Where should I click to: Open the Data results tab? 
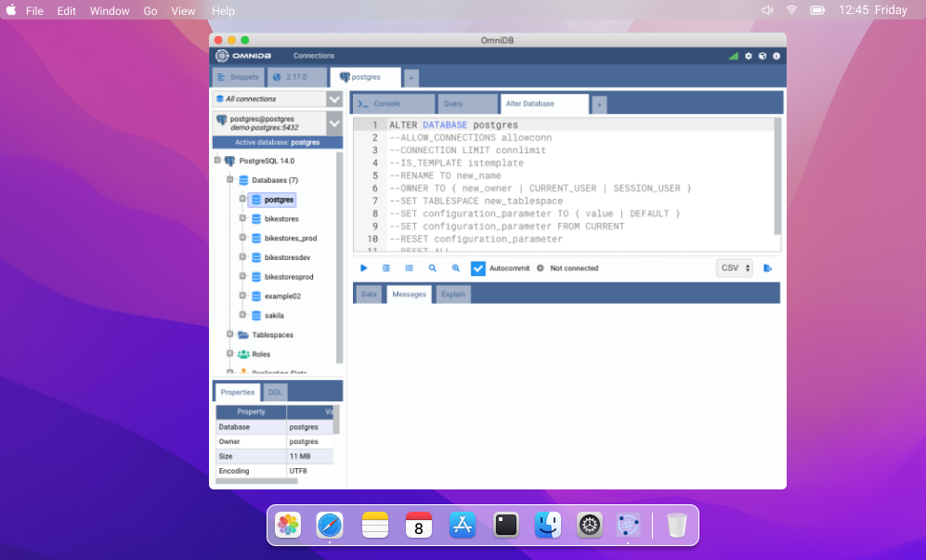point(369,294)
